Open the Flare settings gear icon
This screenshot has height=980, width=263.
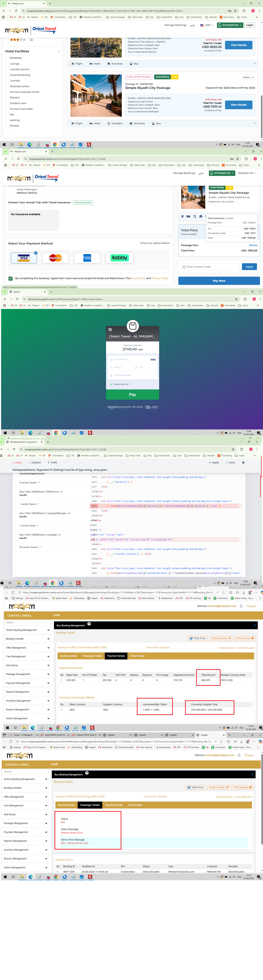pos(243,463)
